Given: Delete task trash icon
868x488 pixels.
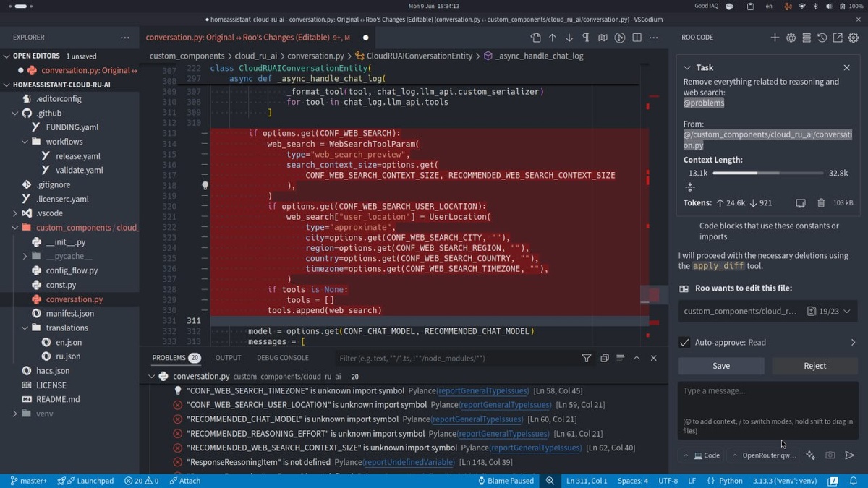Looking at the screenshot, I should pyautogui.click(x=821, y=203).
